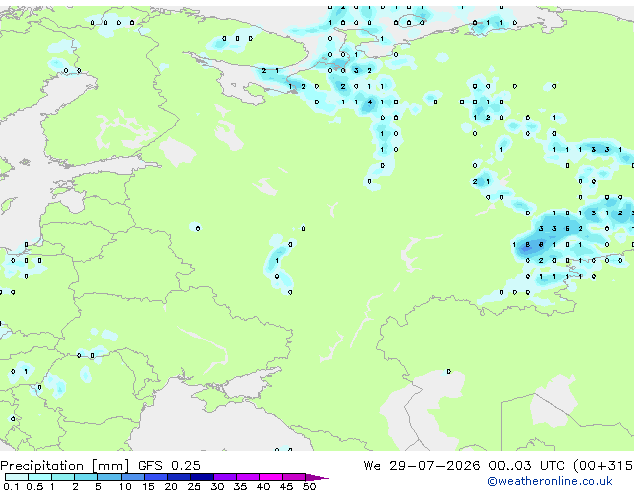The image size is (634, 490).
Task: Click the "10" legend scale label
Action: 125,486
